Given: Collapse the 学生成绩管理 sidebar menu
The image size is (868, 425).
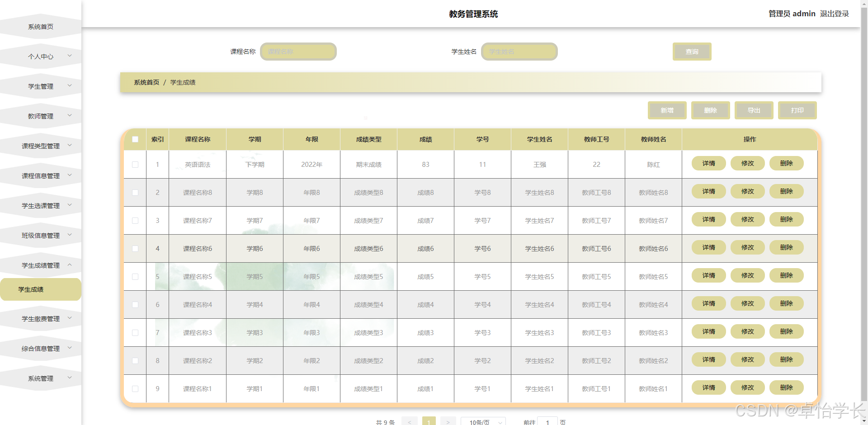Looking at the screenshot, I should click(x=41, y=265).
